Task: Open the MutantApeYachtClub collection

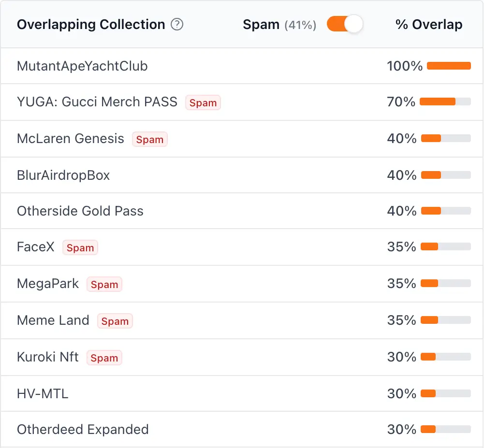Action: point(82,66)
